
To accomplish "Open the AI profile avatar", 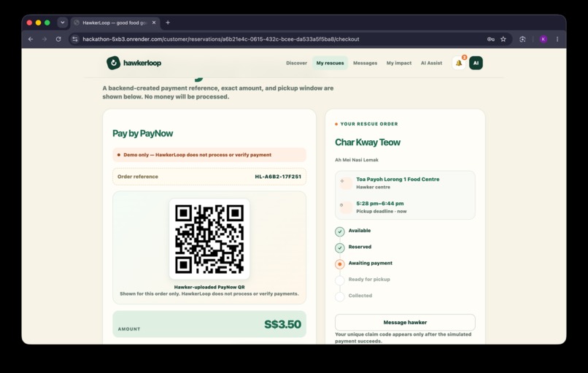I will click(476, 63).
